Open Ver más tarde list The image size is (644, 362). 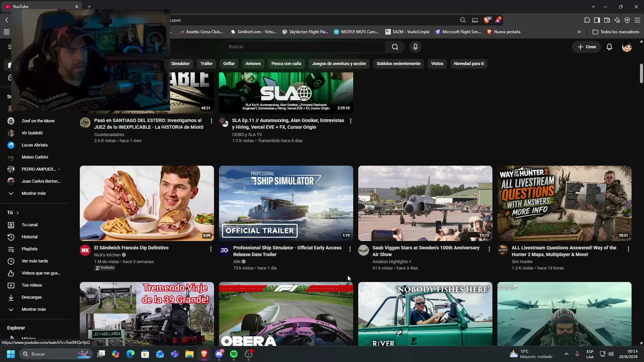click(x=35, y=261)
